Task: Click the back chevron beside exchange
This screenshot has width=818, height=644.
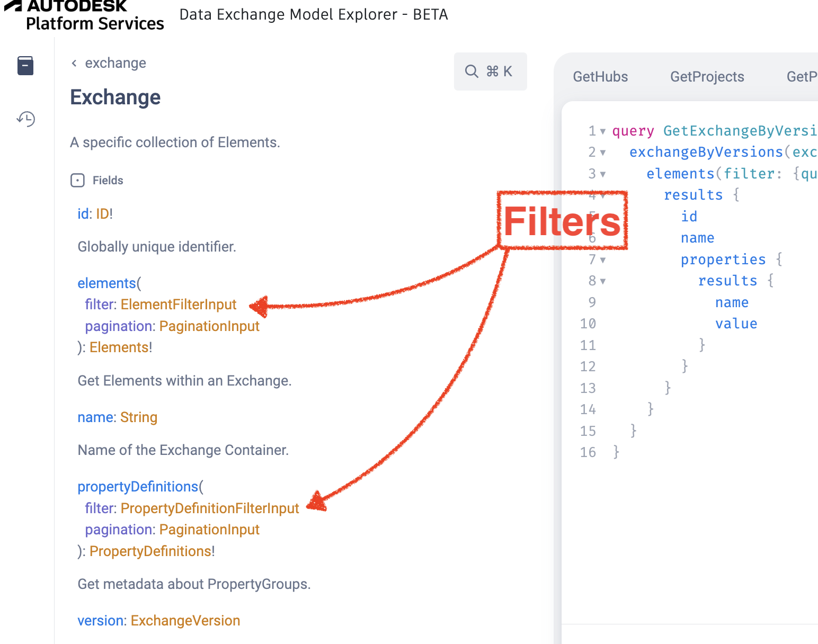Action: click(74, 63)
